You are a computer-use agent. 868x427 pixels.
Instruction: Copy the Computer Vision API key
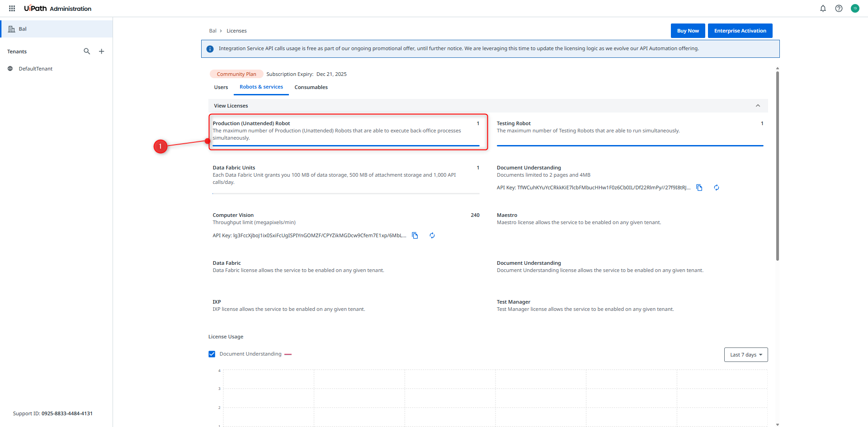click(415, 235)
